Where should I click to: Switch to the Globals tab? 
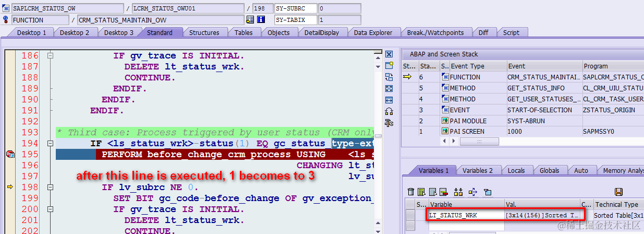550,170
